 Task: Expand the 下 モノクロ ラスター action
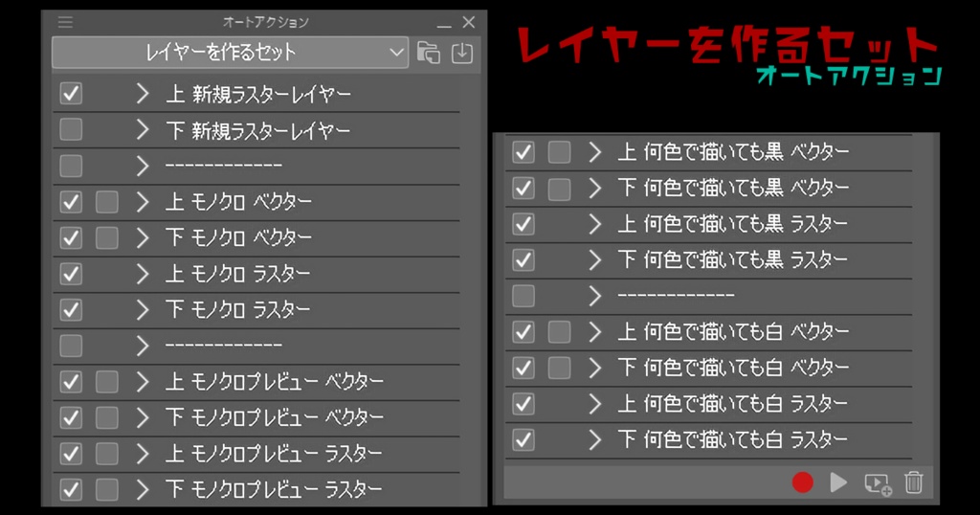(x=144, y=310)
